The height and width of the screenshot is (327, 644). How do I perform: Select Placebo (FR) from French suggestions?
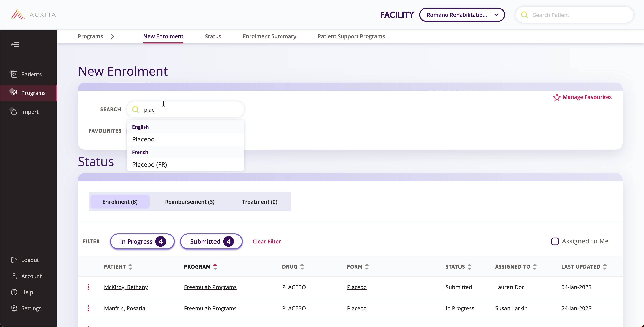185,164
